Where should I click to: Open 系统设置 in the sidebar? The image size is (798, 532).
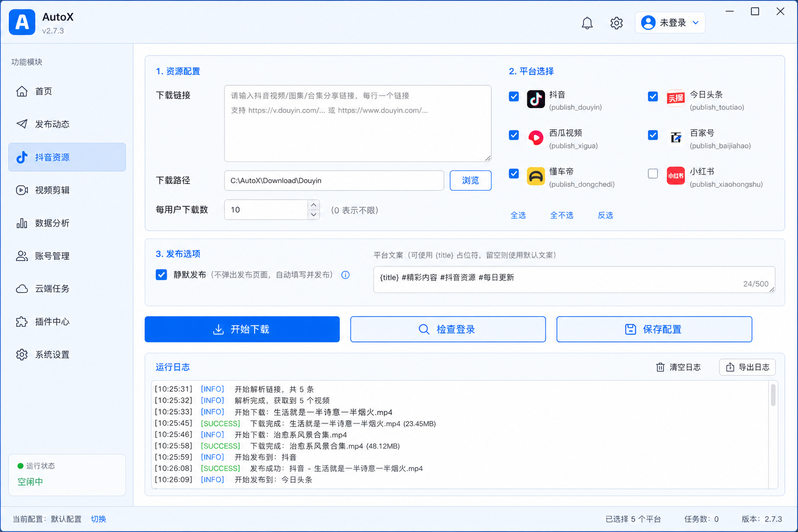pyautogui.click(x=67, y=354)
